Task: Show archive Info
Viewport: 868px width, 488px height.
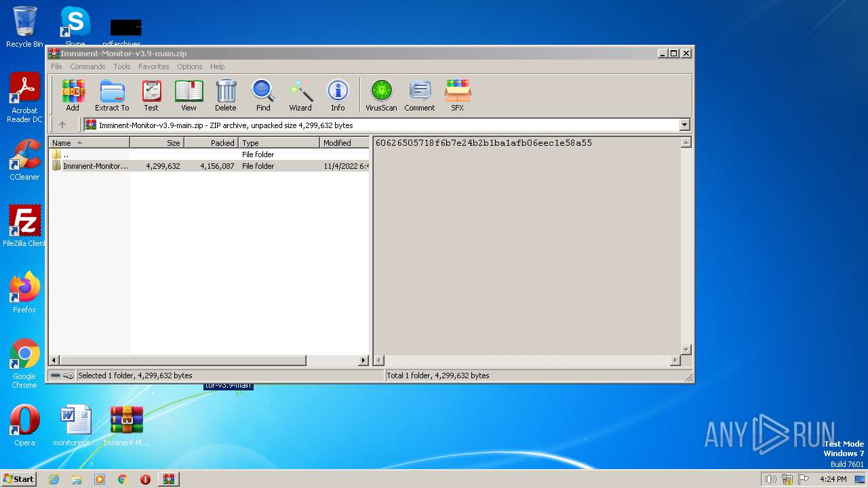Action: (x=338, y=95)
